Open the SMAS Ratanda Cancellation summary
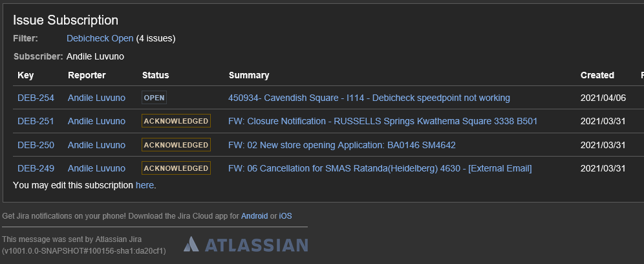 [380, 168]
